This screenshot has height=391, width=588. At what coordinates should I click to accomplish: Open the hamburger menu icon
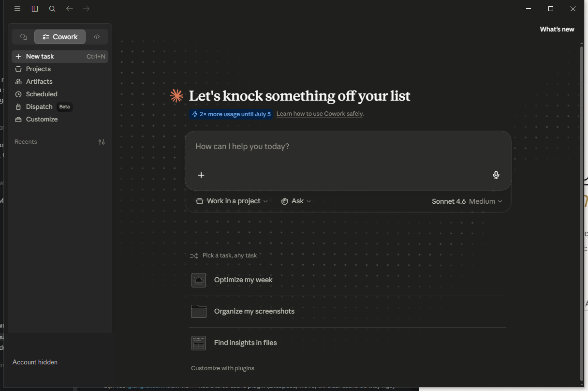(x=17, y=9)
